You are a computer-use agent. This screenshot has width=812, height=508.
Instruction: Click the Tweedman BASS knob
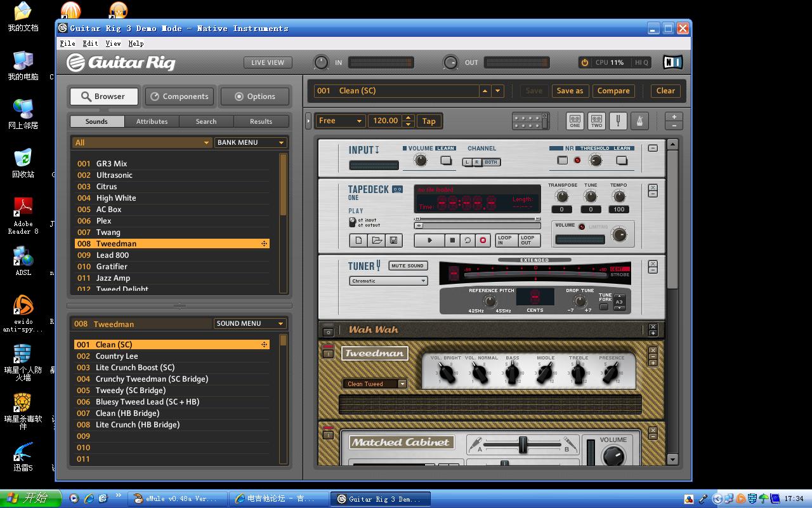click(x=513, y=373)
